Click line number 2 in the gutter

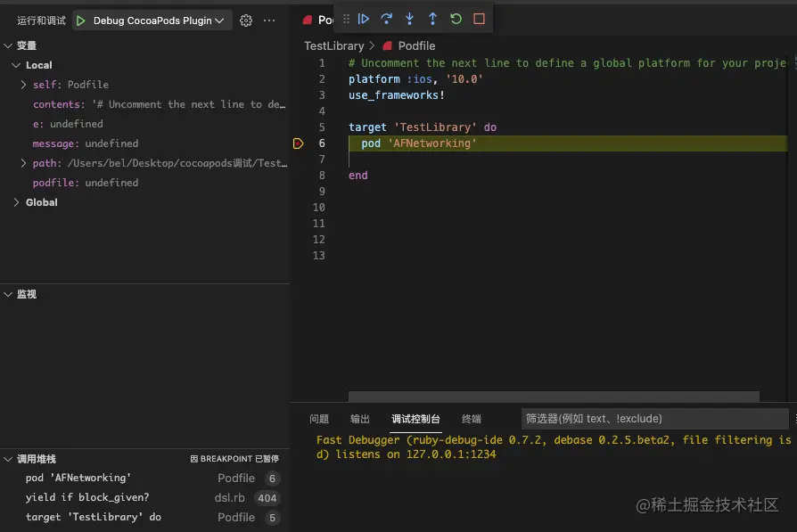(x=322, y=79)
